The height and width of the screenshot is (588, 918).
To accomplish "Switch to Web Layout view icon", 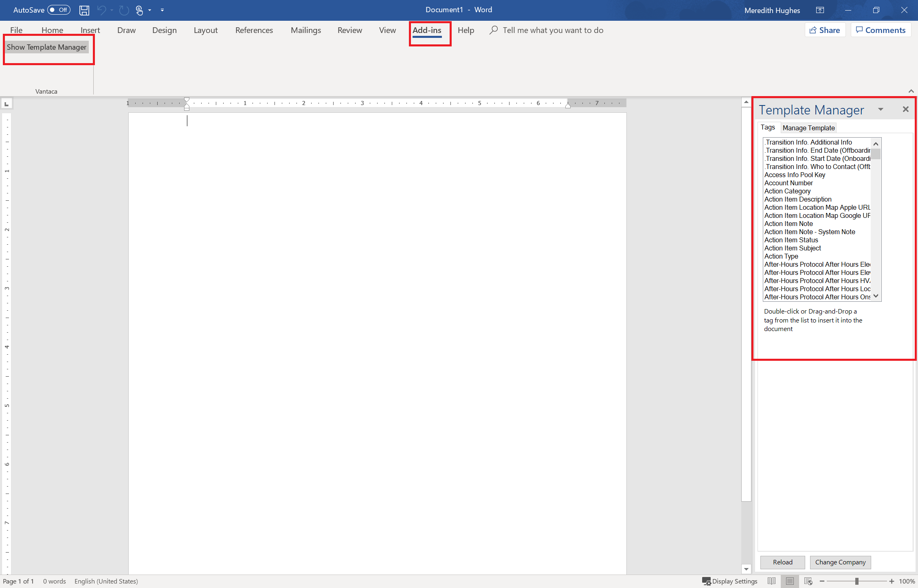I will click(x=808, y=581).
